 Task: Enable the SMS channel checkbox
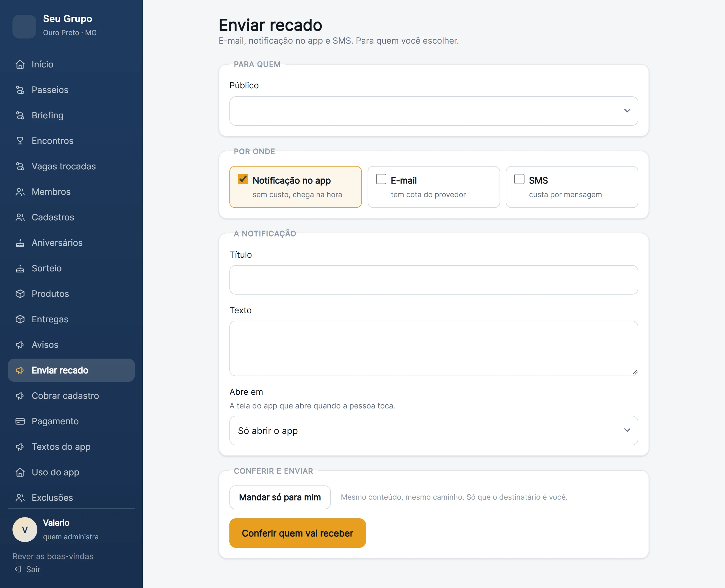(x=519, y=179)
